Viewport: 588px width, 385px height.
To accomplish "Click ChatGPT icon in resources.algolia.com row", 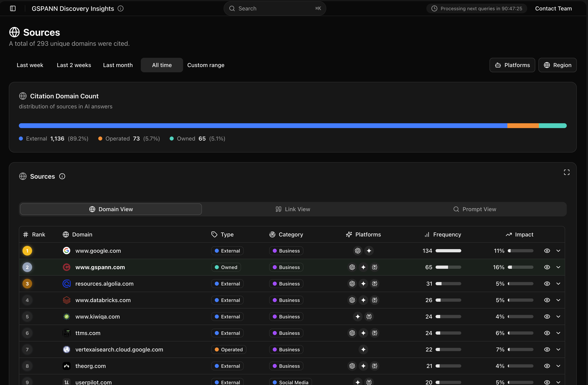I will click(x=352, y=284).
